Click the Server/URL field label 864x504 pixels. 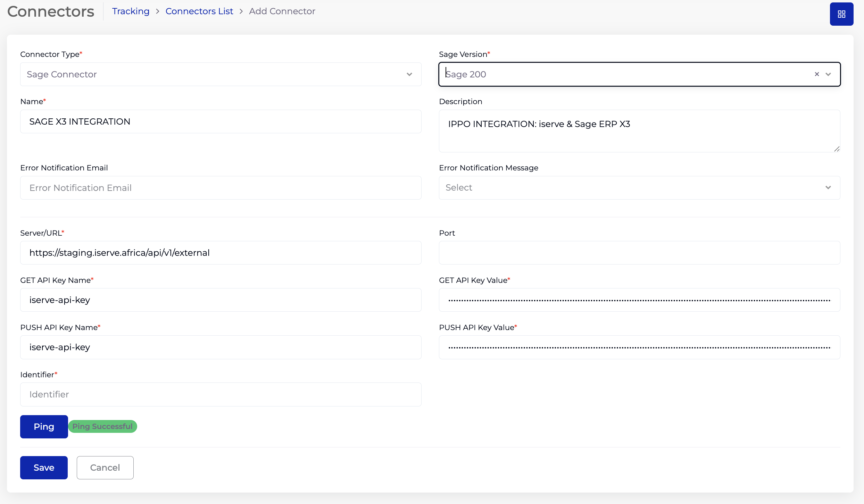pos(42,233)
